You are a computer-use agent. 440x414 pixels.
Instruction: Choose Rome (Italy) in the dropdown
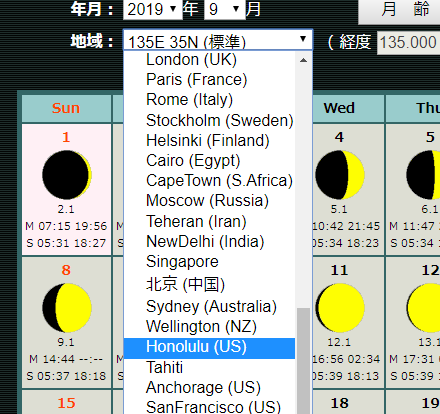pyautogui.click(x=209, y=100)
